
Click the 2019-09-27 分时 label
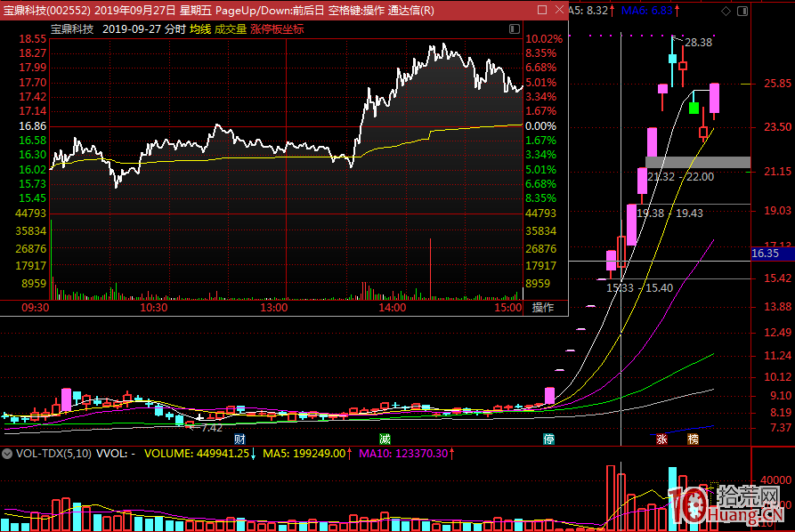click(x=144, y=29)
